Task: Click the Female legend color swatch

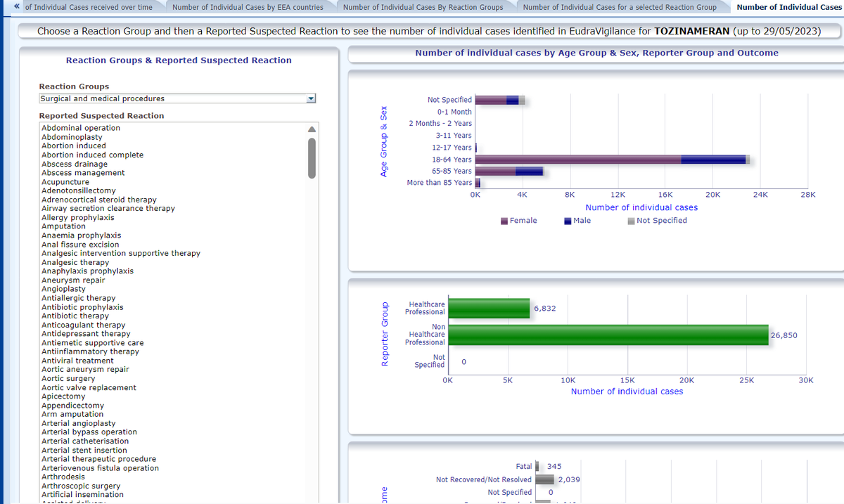Action: pos(505,221)
